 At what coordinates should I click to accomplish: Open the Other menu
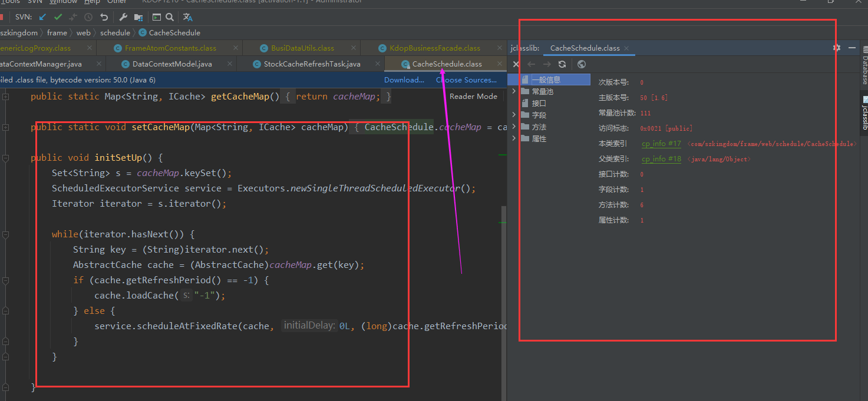tap(117, 2)
